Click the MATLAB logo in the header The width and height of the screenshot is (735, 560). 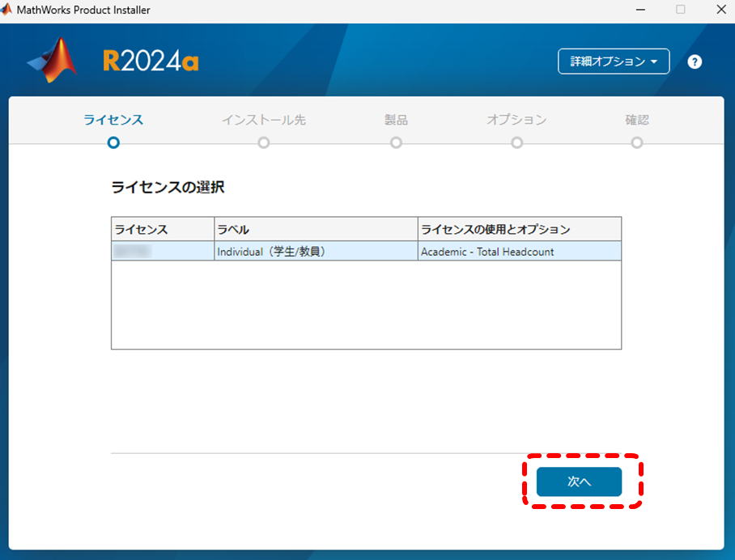pyautogui.click(x=52, y=60)
